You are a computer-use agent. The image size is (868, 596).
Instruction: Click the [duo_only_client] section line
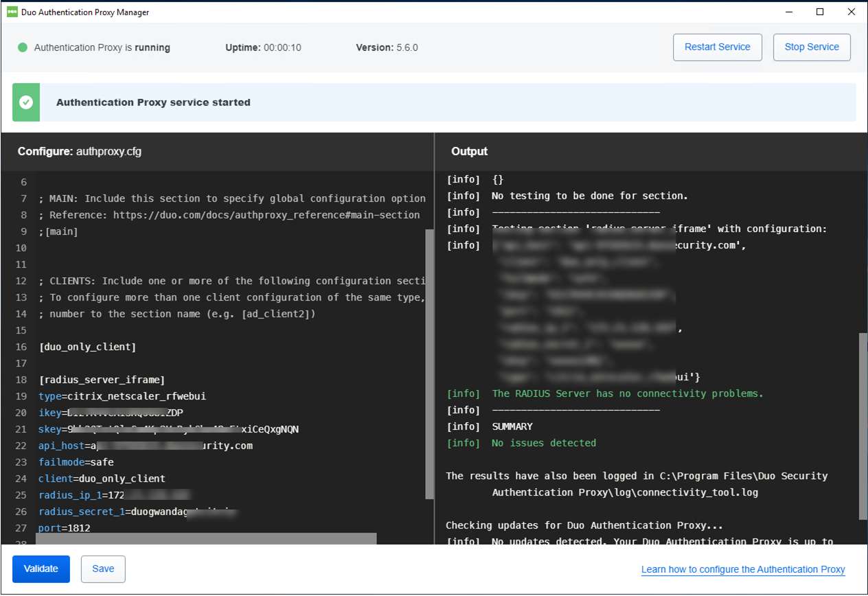click(87, 347)
